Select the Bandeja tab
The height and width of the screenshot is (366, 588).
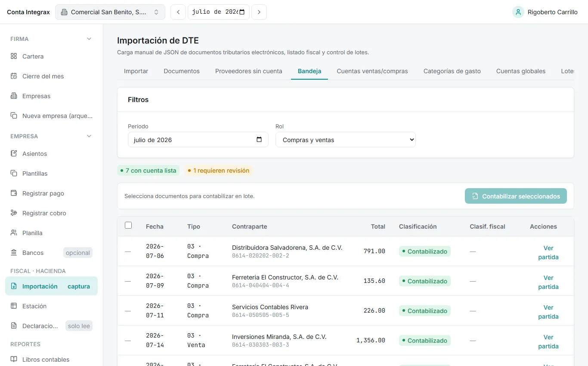pos(309,71)
